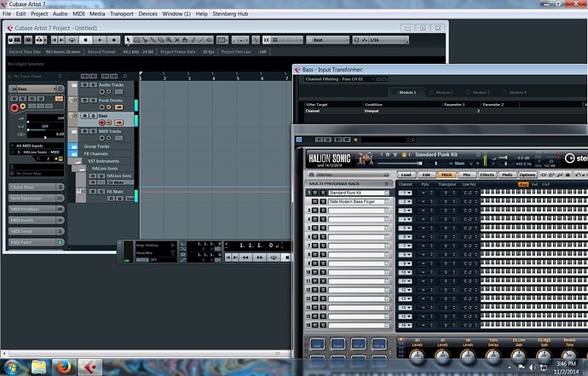Select Module 2 in Input Transformer
This screenshot has height=376, width=588.
(x=441, y=92)
